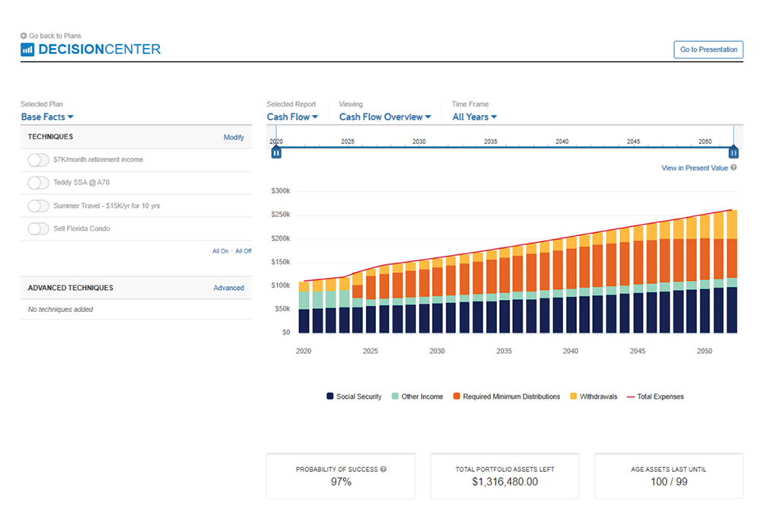Open the Base Facts plan dropdown
The image size is (764, 532).
(47, 117)
